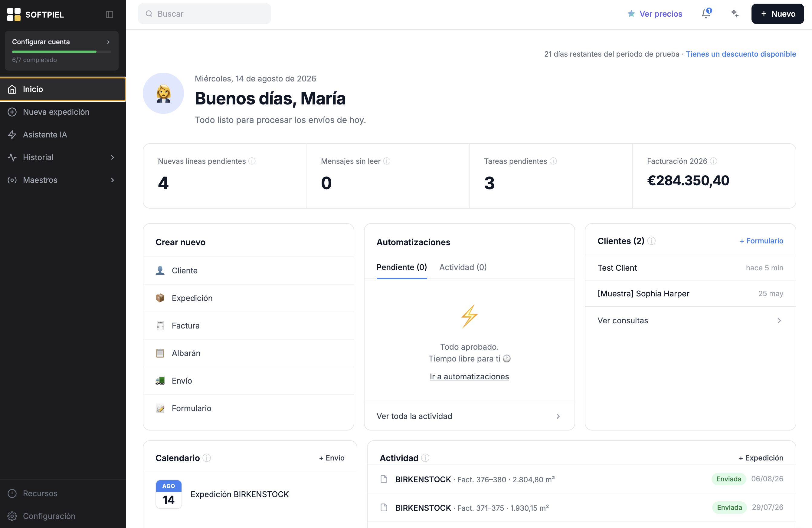Viewport: 812px width, 528px height.
Task: Click the SOFTPIEL logo icon
Action: (14, 14)
